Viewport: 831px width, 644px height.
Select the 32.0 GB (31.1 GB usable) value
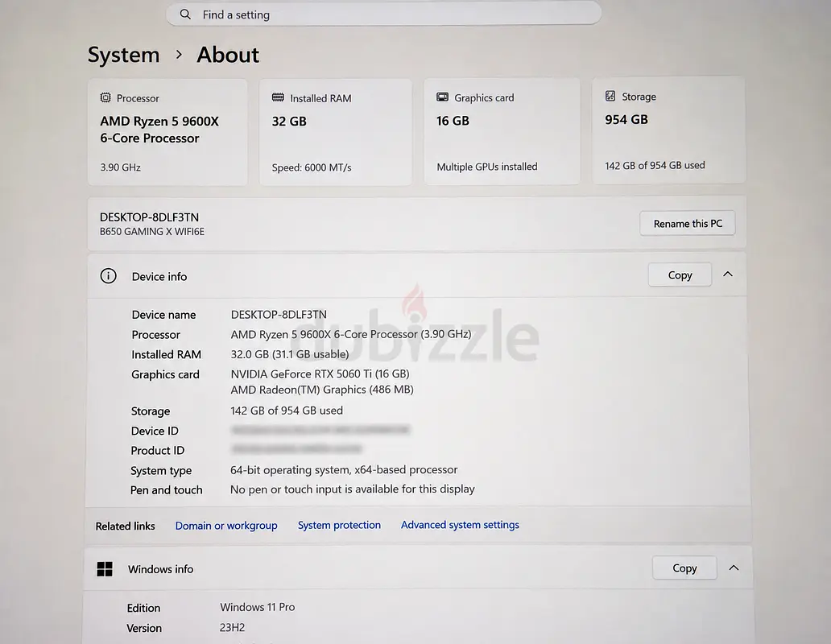(x=290, y=354)
